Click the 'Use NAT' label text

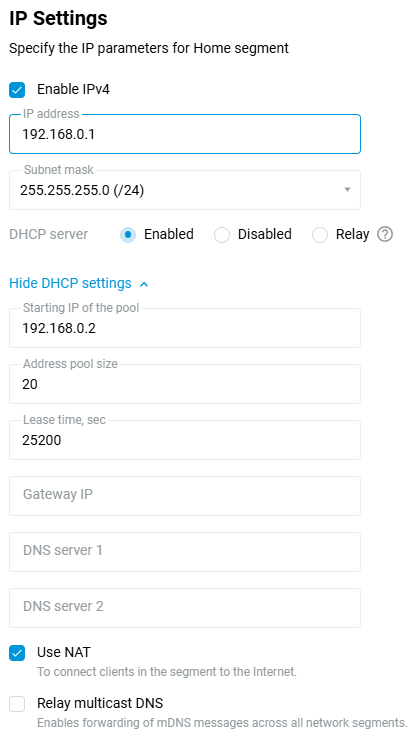click(x=64, y=652)
